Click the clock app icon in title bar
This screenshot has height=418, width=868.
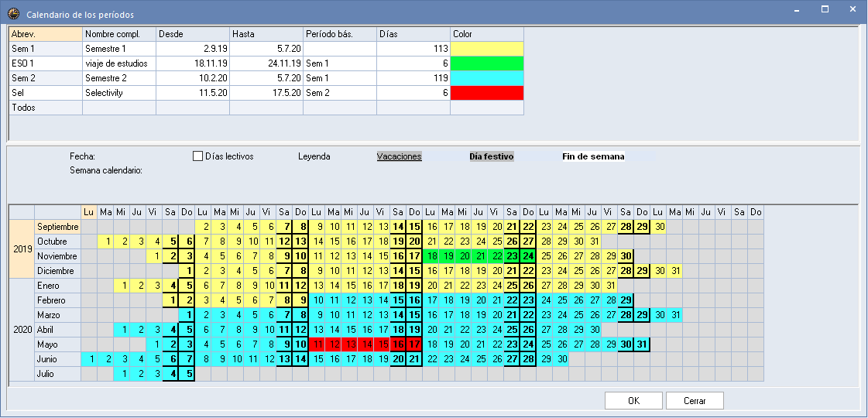[13, 15]
